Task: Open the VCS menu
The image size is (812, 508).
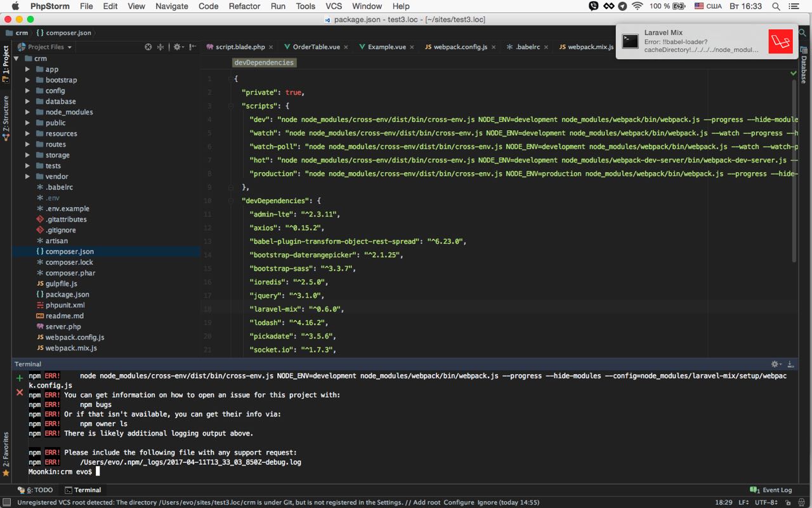Action: tap(334, 6)
